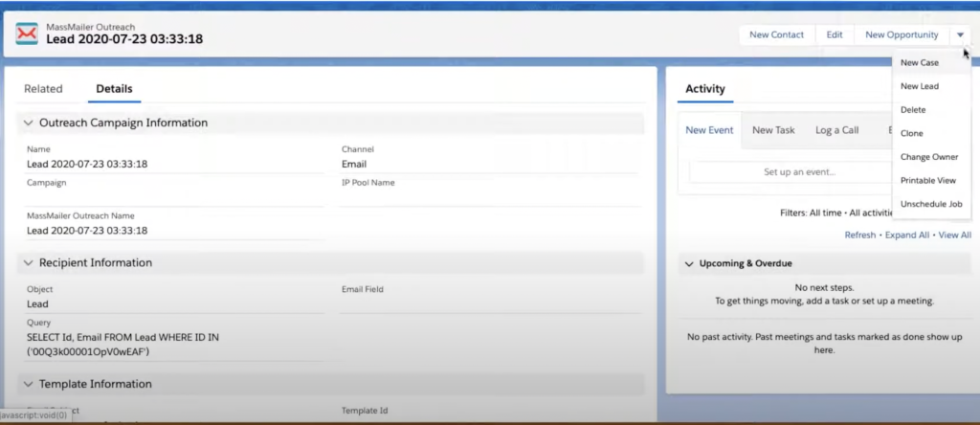This screenshot has width=980, height=425.
Task: Collapse Outreach Campaign Information section
Action: click(x=28, y=123)
